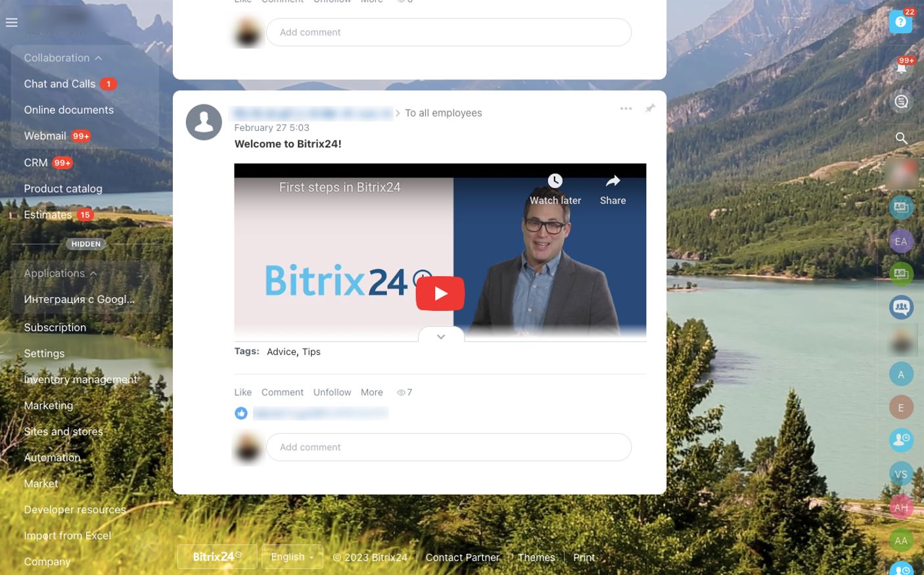
Task: Open the More menu on the post
Action: tap(371, 392)
